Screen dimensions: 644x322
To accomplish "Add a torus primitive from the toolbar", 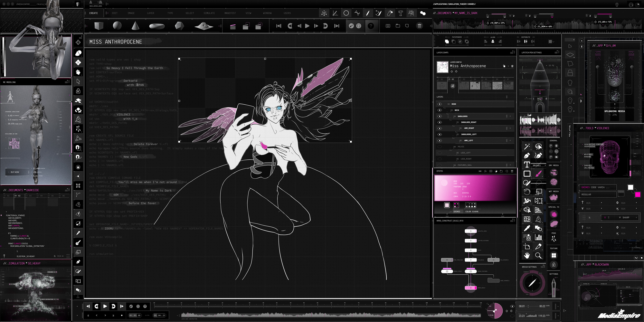I will point(157,26).
